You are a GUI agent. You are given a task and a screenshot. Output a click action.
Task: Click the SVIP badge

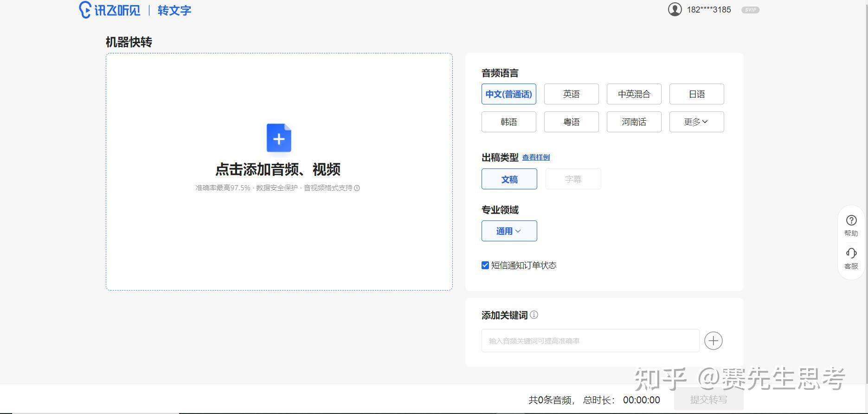pos(750,10)
